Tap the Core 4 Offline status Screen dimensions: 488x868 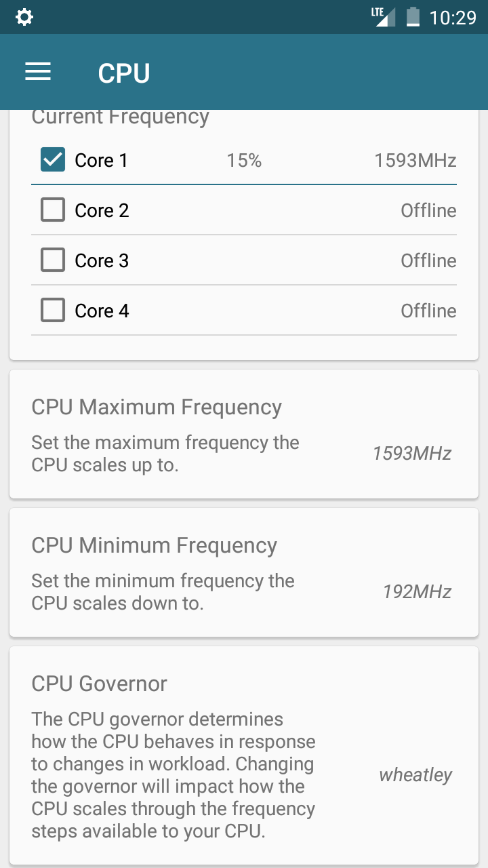pos(428,311)
